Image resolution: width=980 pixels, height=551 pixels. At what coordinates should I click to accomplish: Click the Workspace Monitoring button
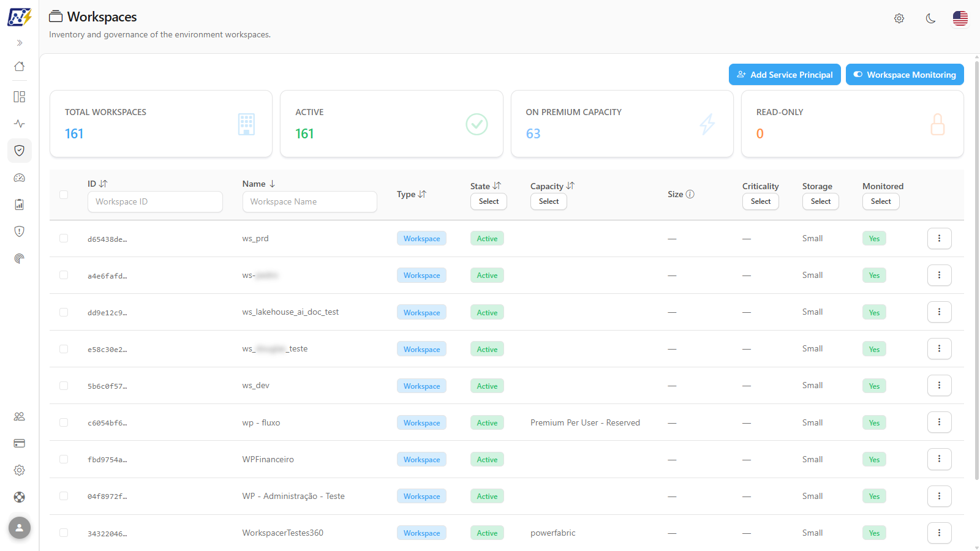[x=905, y=75]
